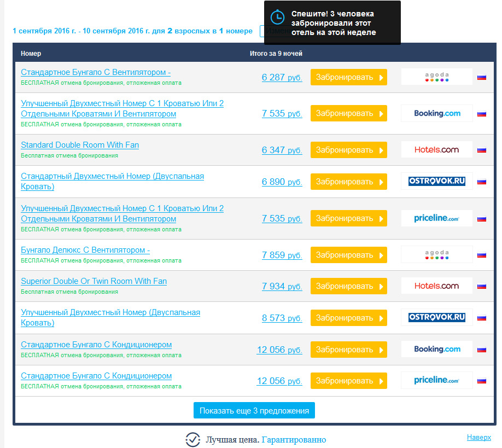The height and width of the screenshot is (448, 502).
Task: Select the checkmark badge beside Лучшая цена
Action: tap(192, 439)
